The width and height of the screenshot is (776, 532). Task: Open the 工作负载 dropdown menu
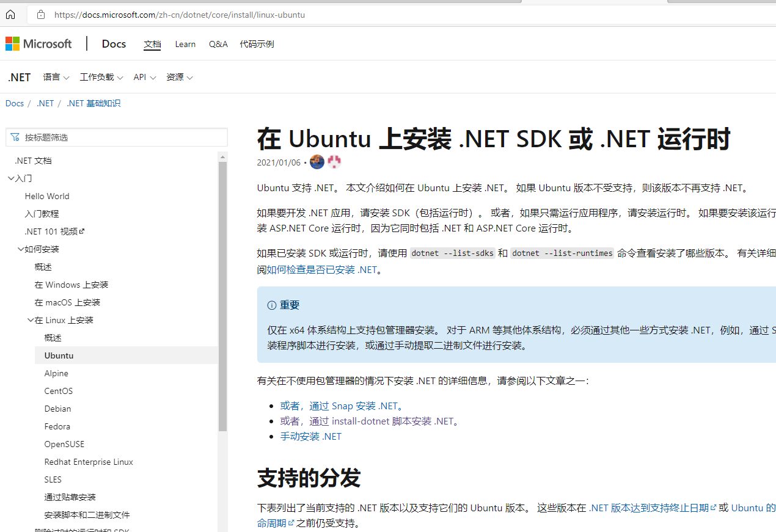pos(101,78)
